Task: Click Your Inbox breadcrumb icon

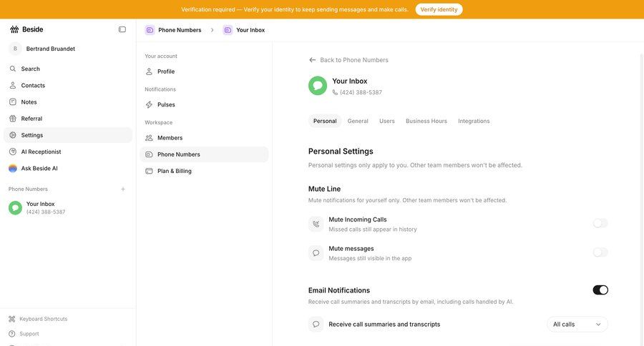Action: coord(228,30)
